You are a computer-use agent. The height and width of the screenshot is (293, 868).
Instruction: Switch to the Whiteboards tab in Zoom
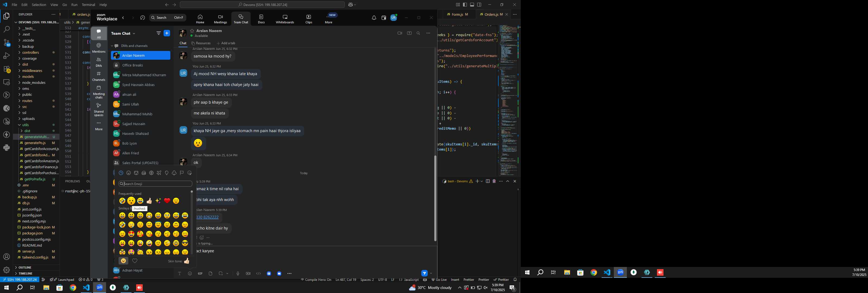[x=285, y=19]
